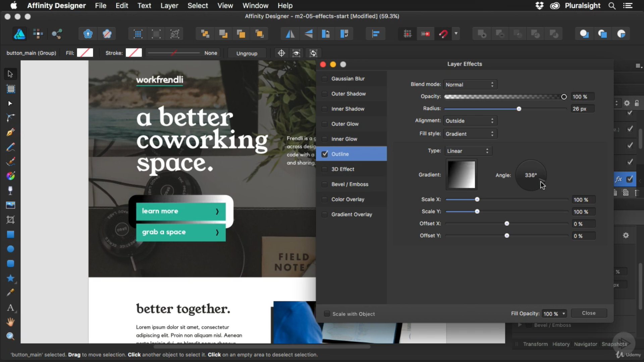Select the Transparency tool
Viewport: 644px width, 362px height.
[11, 190]
